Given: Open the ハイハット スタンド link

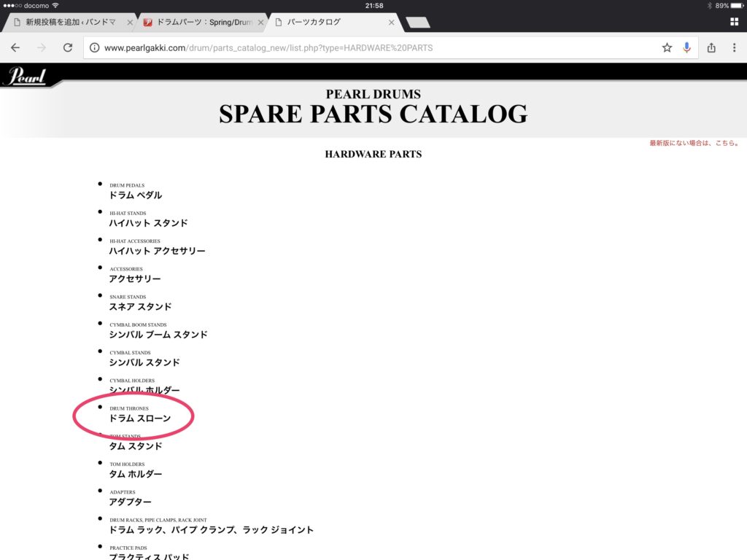Looking at the screenshot, I should (x=148, y=223).
